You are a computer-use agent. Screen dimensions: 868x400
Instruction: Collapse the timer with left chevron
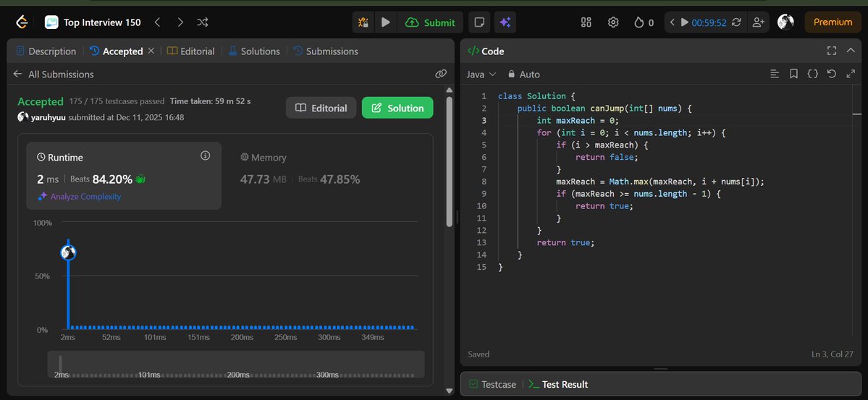pyautogui.click(x=672, y=22)
